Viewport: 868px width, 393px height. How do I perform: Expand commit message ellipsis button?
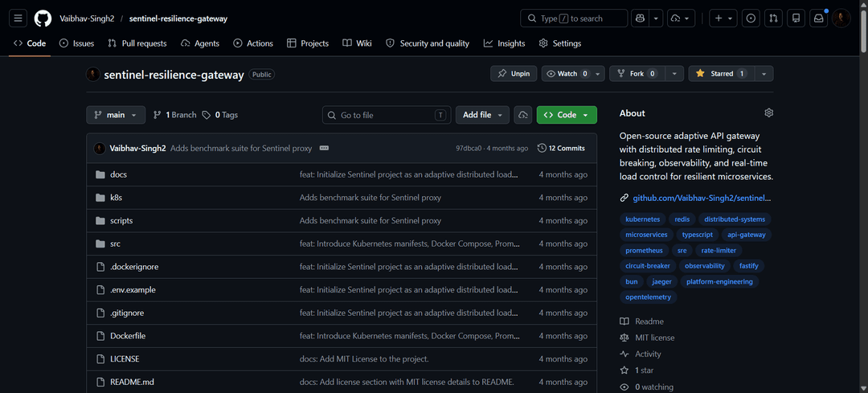point(325,149)
